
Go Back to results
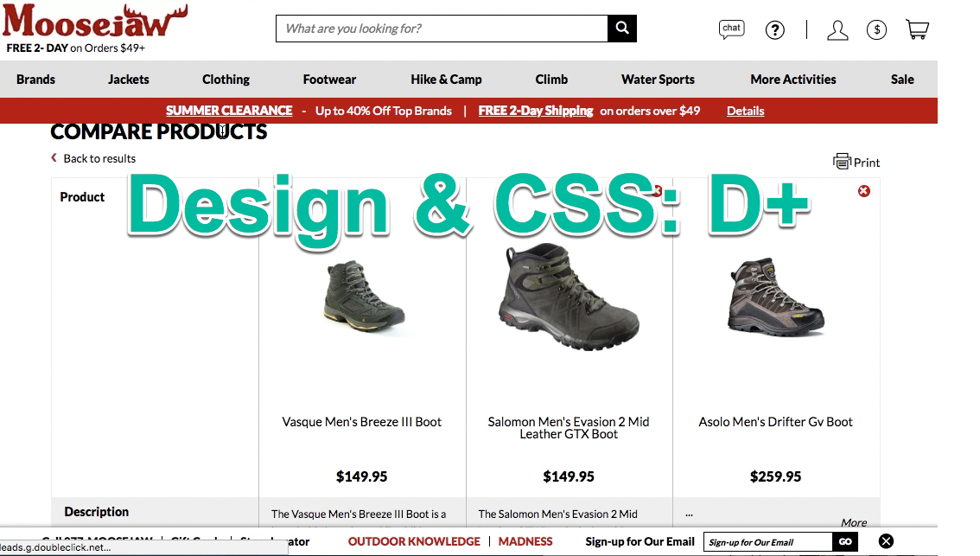[x=99, y=158]
